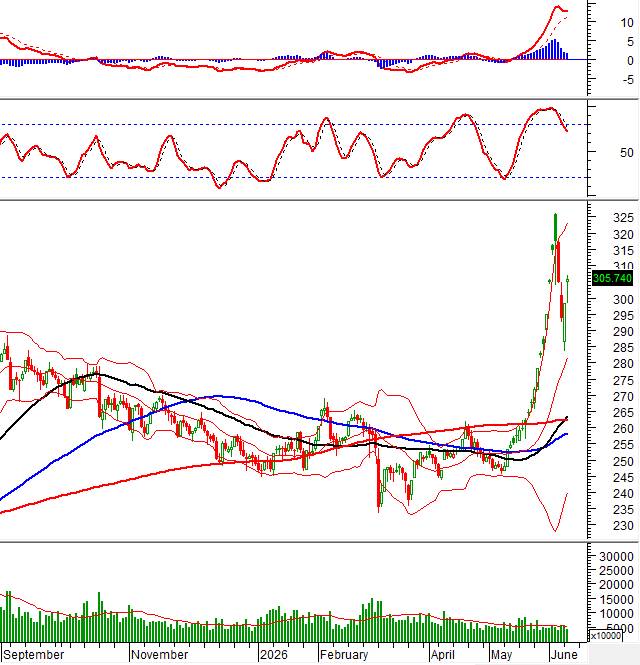This screenshot has height=665, width=640.
Task: Click the 30000 label on volume axis
Action: pyautogui.click(x=616, y=556)
